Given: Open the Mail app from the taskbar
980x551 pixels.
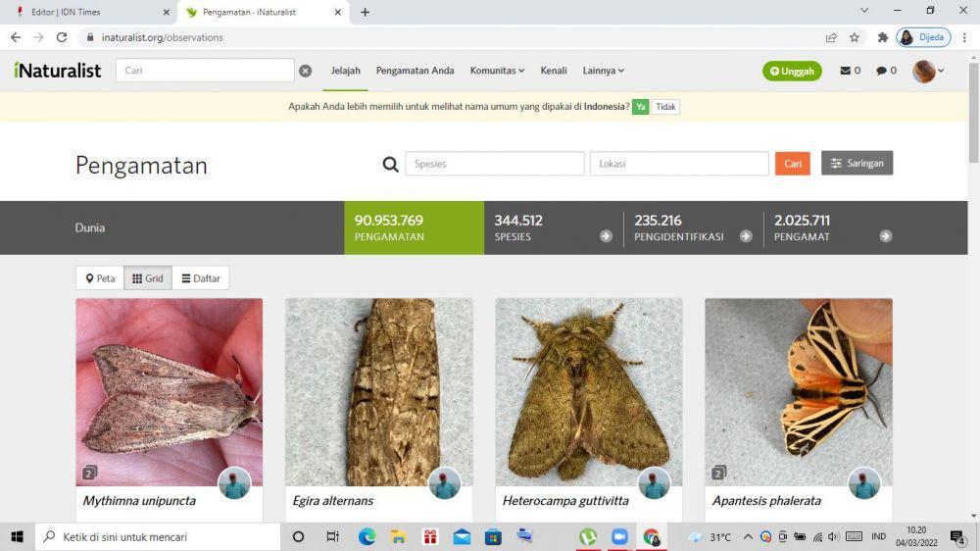Looking at the screenshot, I should tap(462, 536).
